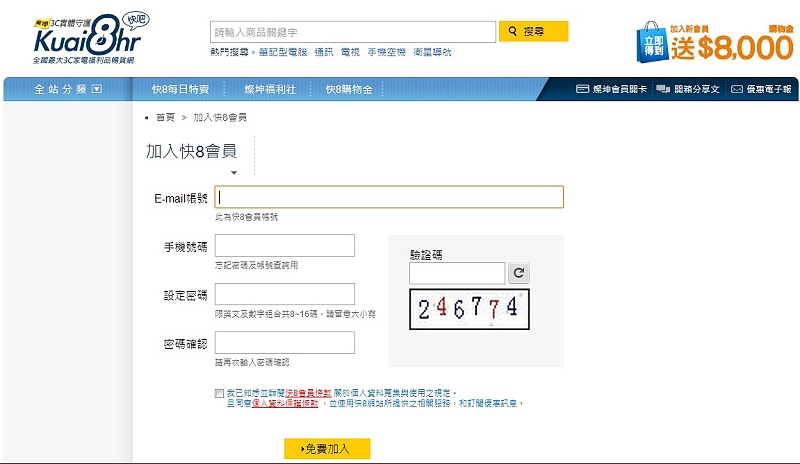The width and height of the screenshot is (800, 464).
Task: Focus the E-mail帳號 input field
Action: click(x=389, y=197)
